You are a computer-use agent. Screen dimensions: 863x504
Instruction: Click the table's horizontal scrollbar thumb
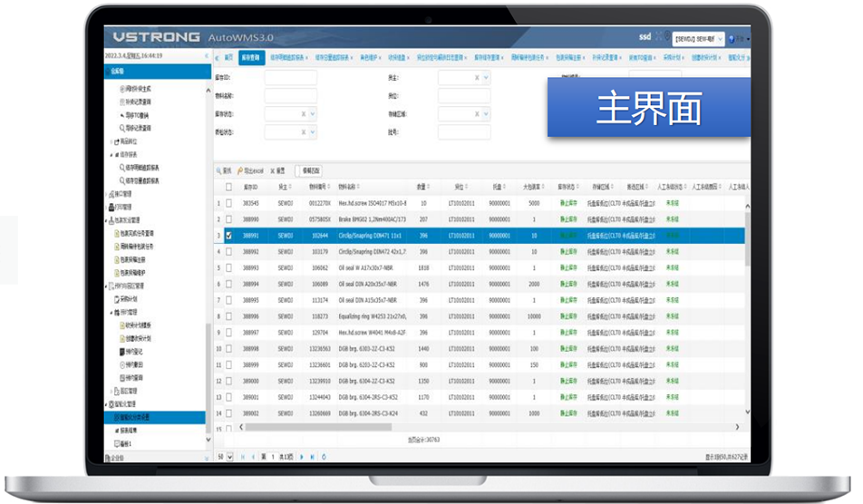318,427
